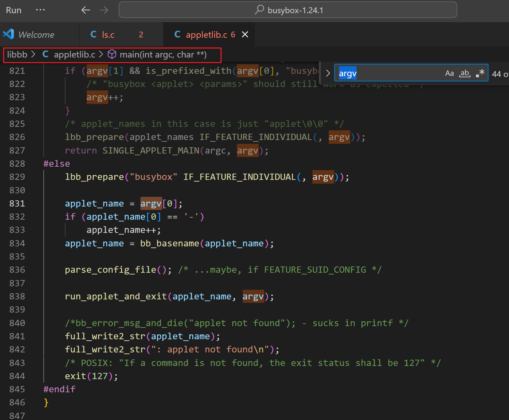Click the #endif preprocessor directive
The height and width of the screenshot is (420, 509).
click(60, 389)
